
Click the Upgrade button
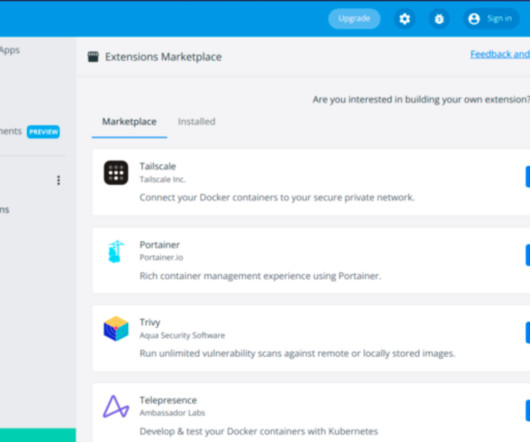point(354,19)
